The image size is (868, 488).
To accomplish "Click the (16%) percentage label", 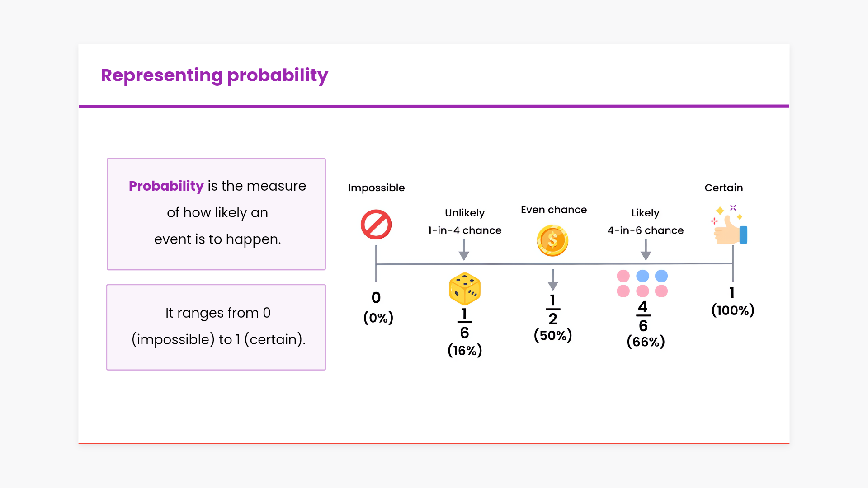I will (x=465, y=350).
